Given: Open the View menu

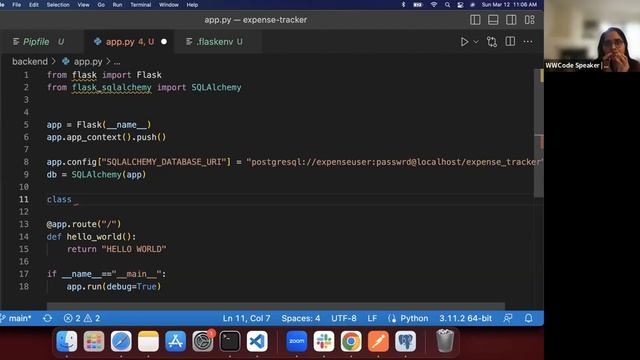Looking at the screenshot, I should [x=83, y=5].
